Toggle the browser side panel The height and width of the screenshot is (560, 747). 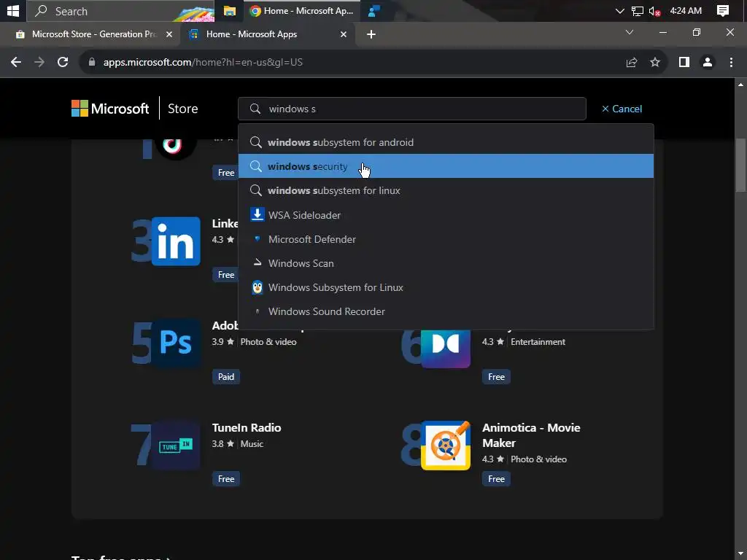coord(684,62)
